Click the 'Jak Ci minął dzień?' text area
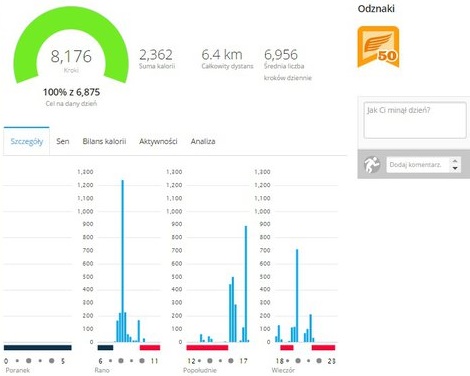Screen dimensions: 470x376 [x=415, y=120]
